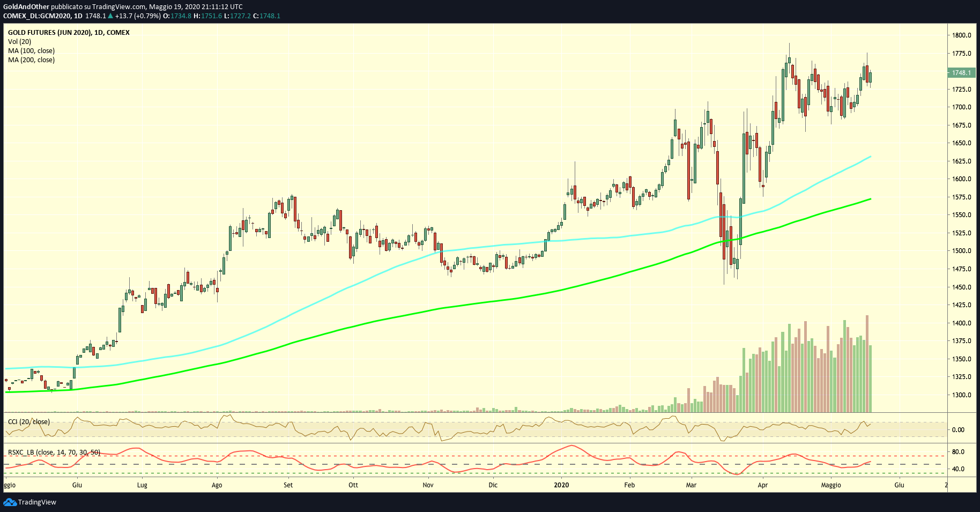Click the 1300.0 price axis label

coord(962,395)
